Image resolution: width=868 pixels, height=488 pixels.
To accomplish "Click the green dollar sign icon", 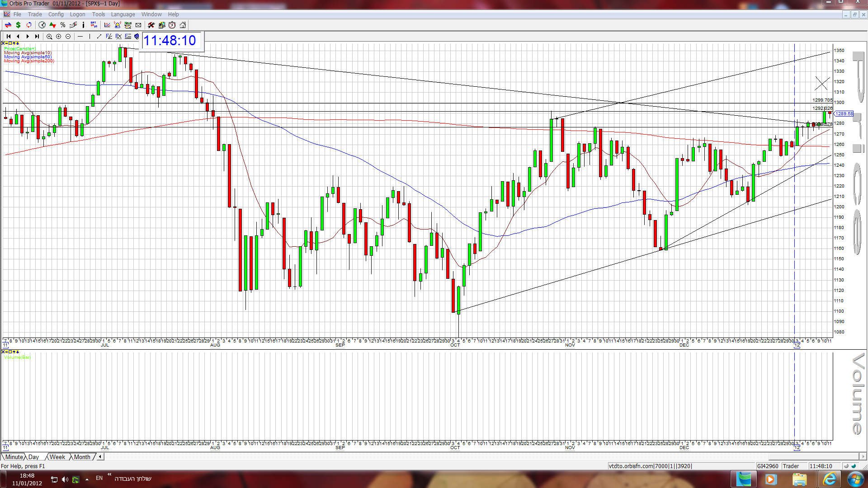I will pos(18,25).
